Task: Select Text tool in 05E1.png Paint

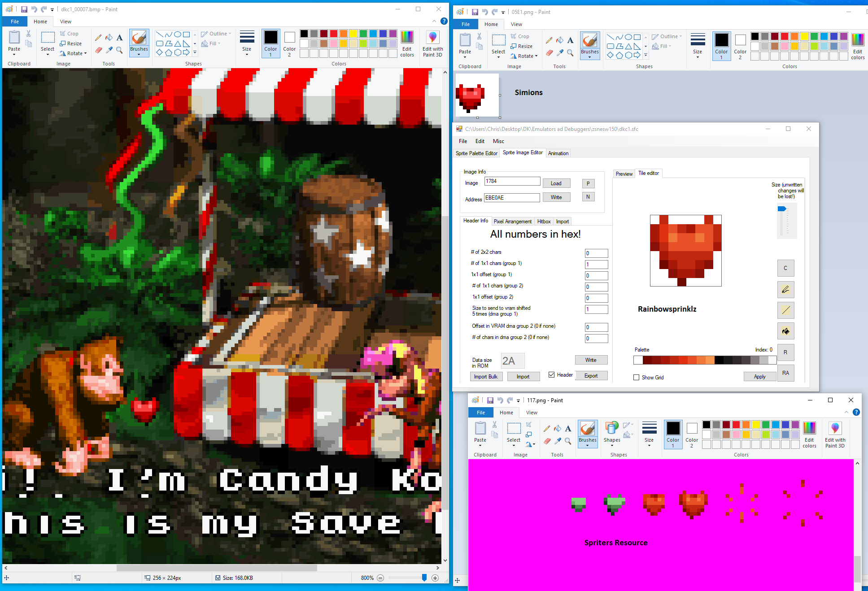Action: pyautogui.click(x=570, y=40)
